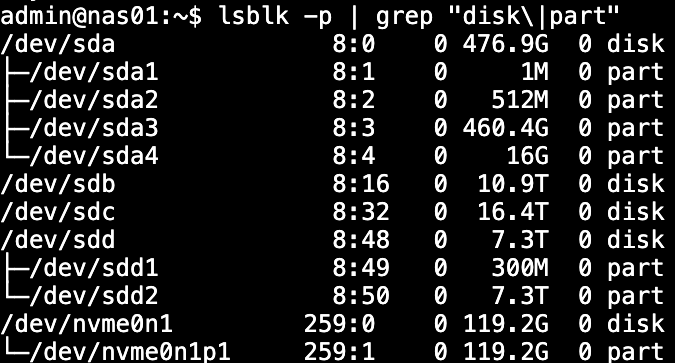Click the /dev/sda disk name
The height and width of the screenshot is (363, 675).
click(58, 44)
